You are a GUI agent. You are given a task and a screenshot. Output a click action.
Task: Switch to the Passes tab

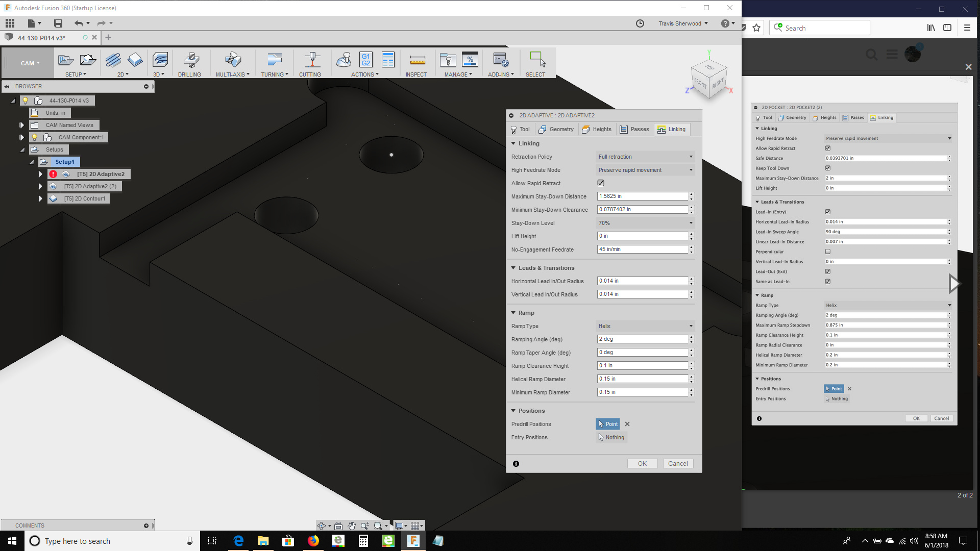634,129
